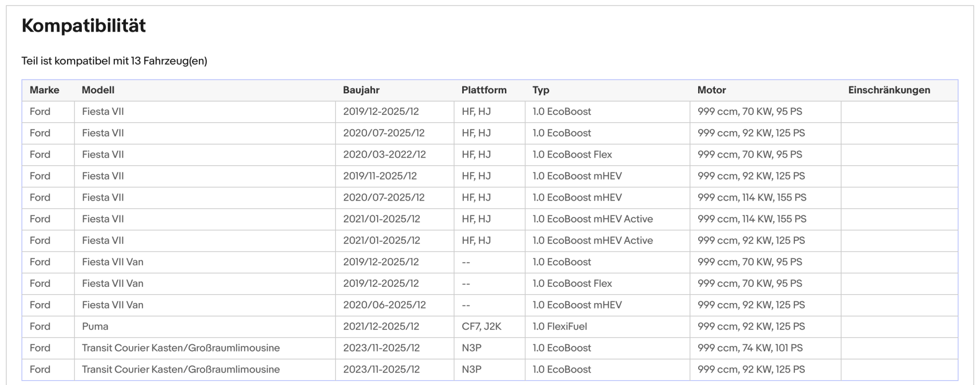Screen dimensions: 980x385
Task: Click 'HF, HJ' in the 2020/03-2022/12 row
Action: (x=476, y=155)
